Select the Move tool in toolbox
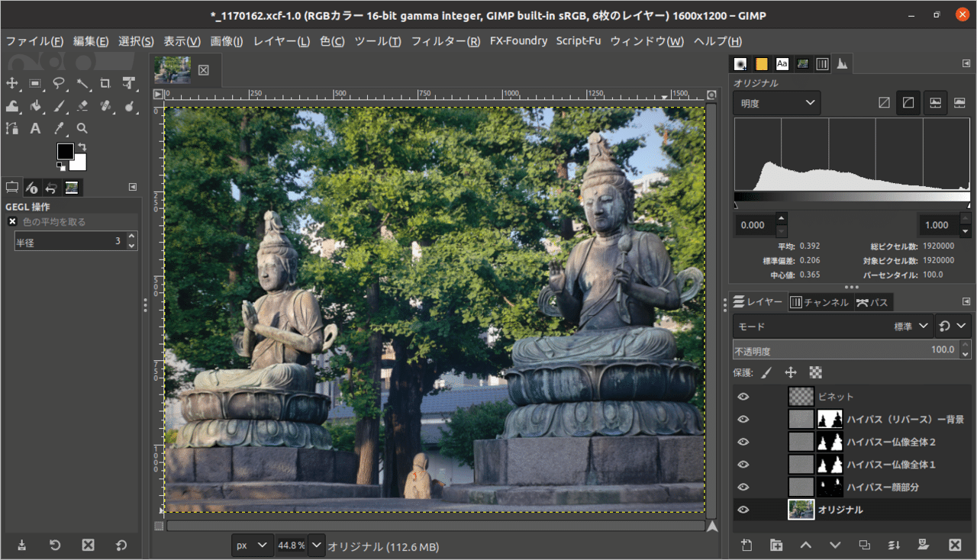This screenshot has height=560, width=977. click(12, 83)
